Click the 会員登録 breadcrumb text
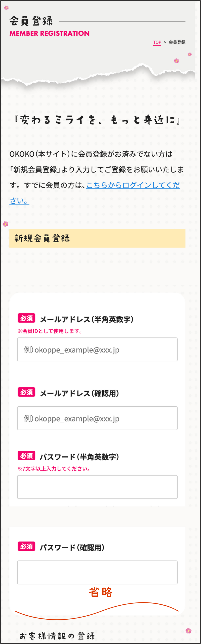Image resolution: width=201 pixels, height=644 pixels. click(x=177, y=42)
